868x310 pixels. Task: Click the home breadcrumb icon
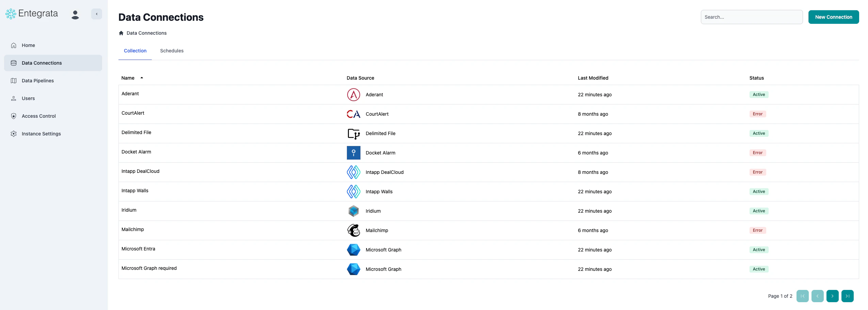[121, 33]
